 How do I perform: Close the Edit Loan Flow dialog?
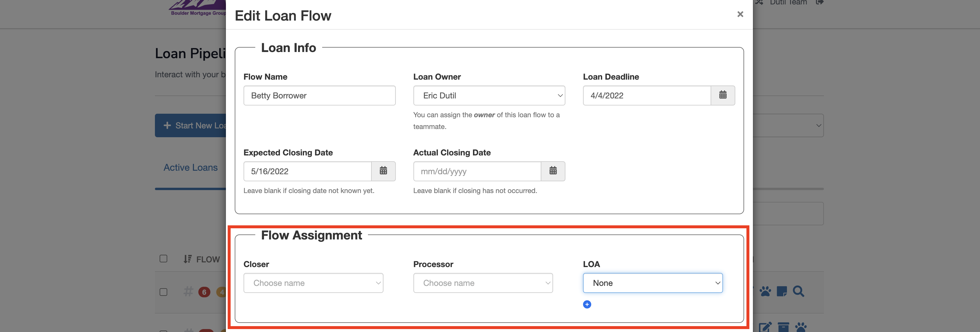click(x=740, y=14)
